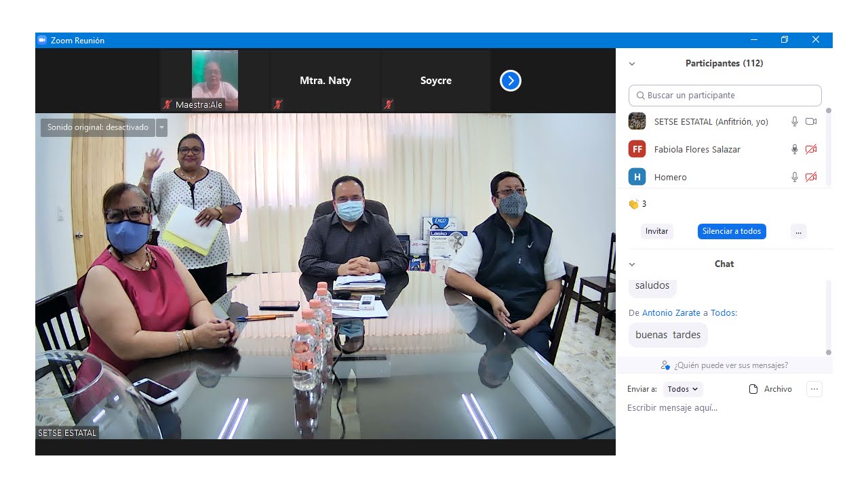
Task: Click the clapping hands reaction icon
Action: pyautogui.click(x=633, y=204)
